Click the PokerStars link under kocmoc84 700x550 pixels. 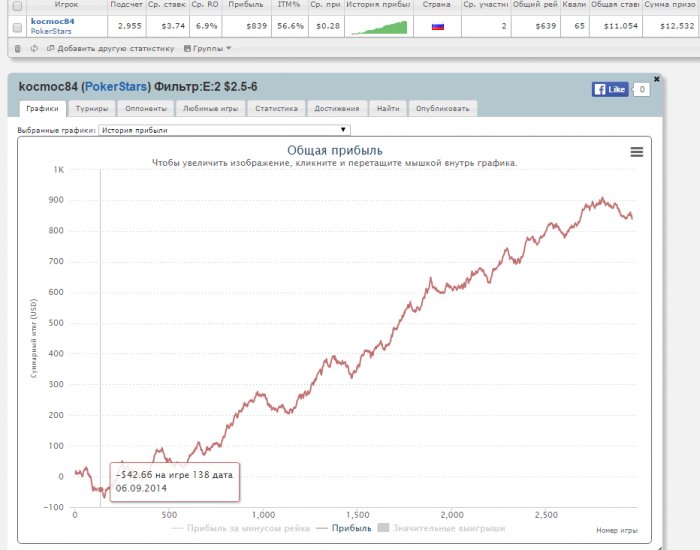pyautogui.click(x=51, y=31)
